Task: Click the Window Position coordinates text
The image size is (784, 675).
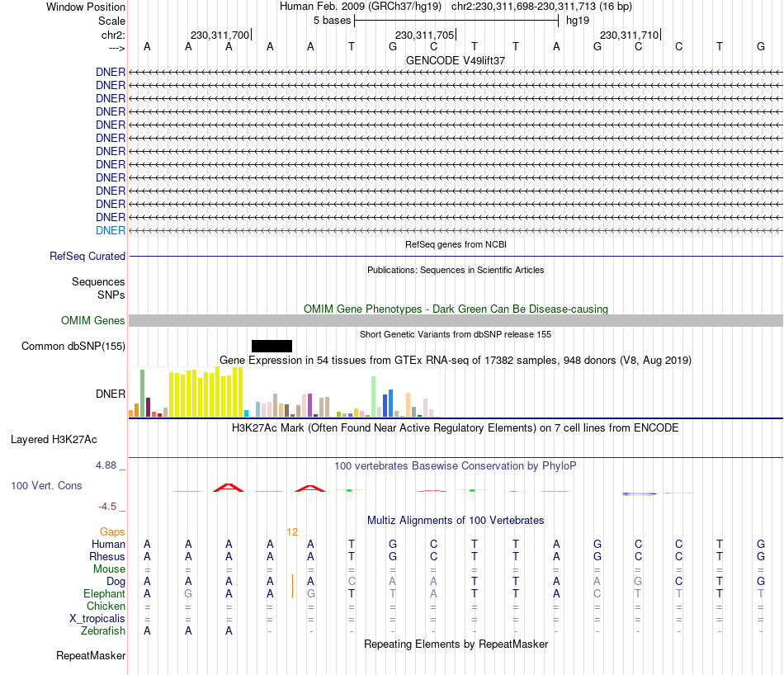Action: coord(456,7)
